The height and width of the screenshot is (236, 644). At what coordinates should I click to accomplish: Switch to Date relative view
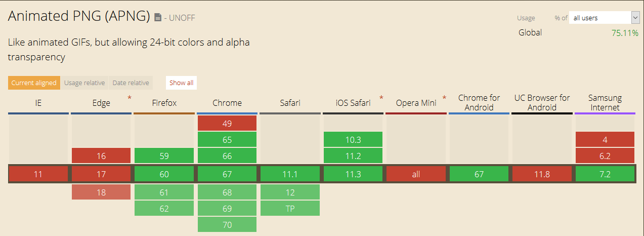pos(131,83)
